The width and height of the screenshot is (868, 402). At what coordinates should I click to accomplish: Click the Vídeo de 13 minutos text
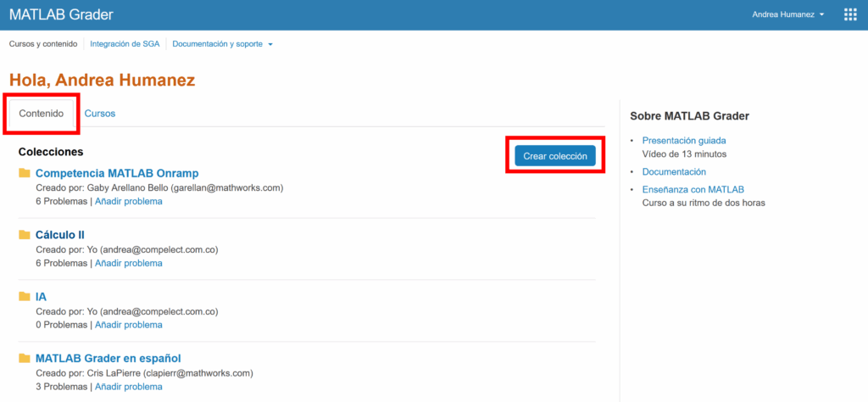coord(684,154)
